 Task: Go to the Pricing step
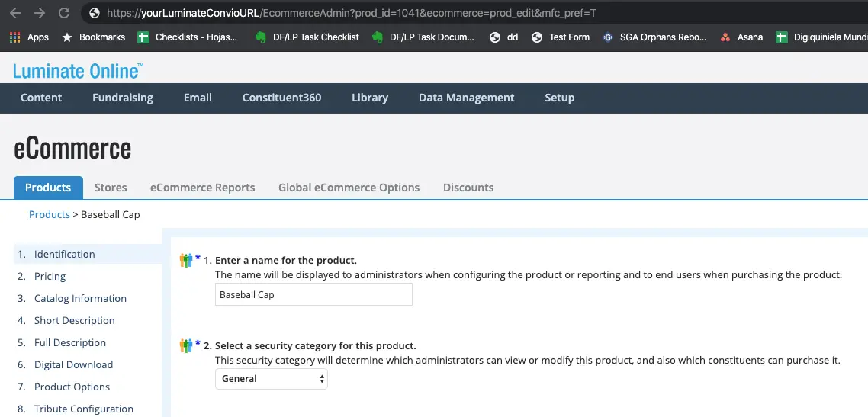[x=50, y=276]
